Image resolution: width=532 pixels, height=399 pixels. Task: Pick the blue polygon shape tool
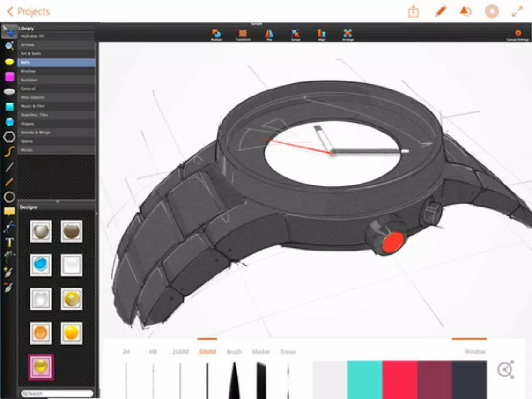pos(9,122)
